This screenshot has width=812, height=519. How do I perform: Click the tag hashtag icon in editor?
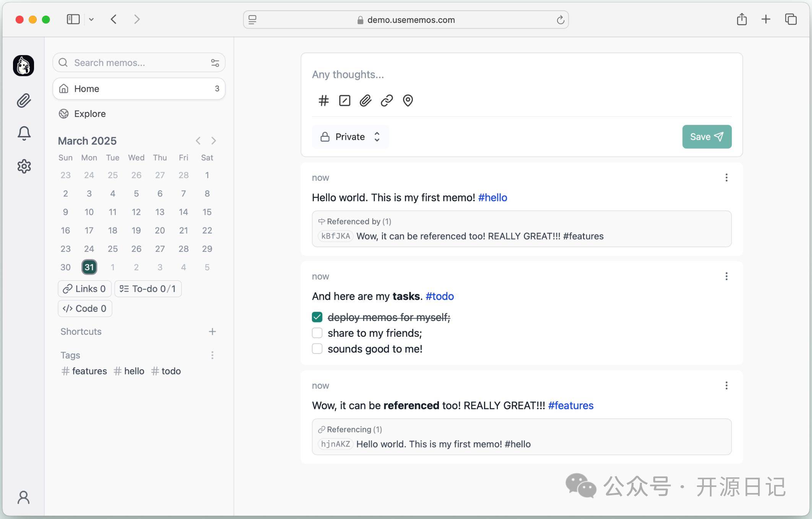click(323, 101)
